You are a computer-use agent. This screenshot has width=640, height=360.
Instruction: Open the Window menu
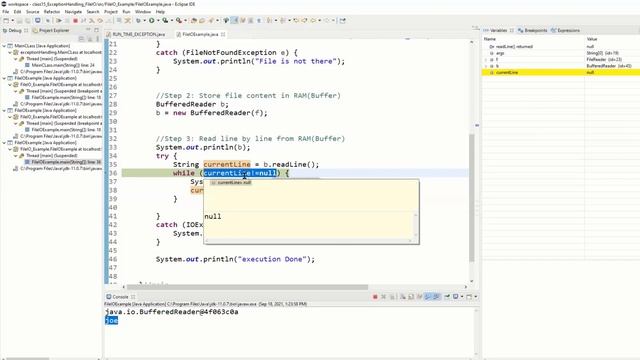coord(143,12)
